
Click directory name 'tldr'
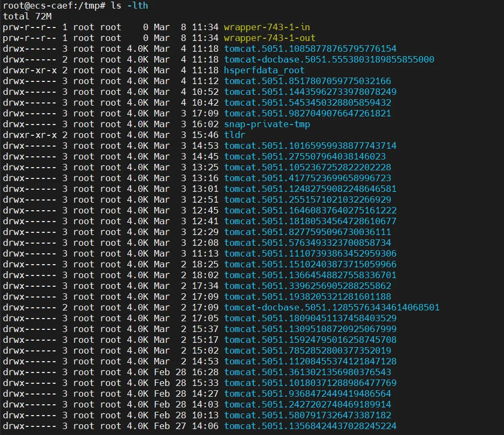(x=235, y=135)
